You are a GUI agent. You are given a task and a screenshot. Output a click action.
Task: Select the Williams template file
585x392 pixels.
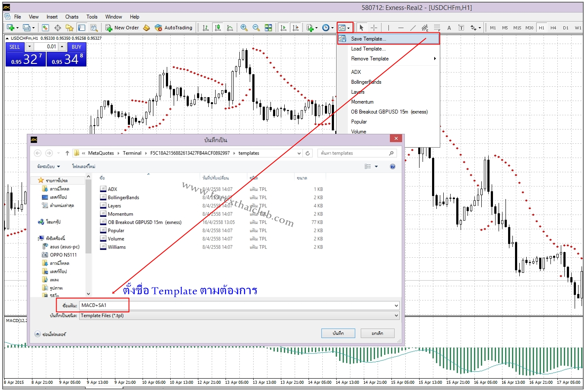pos(117,247)
